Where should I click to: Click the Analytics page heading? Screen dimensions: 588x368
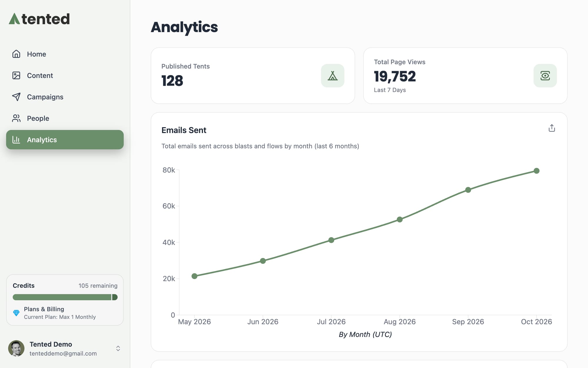pos(184,27)
